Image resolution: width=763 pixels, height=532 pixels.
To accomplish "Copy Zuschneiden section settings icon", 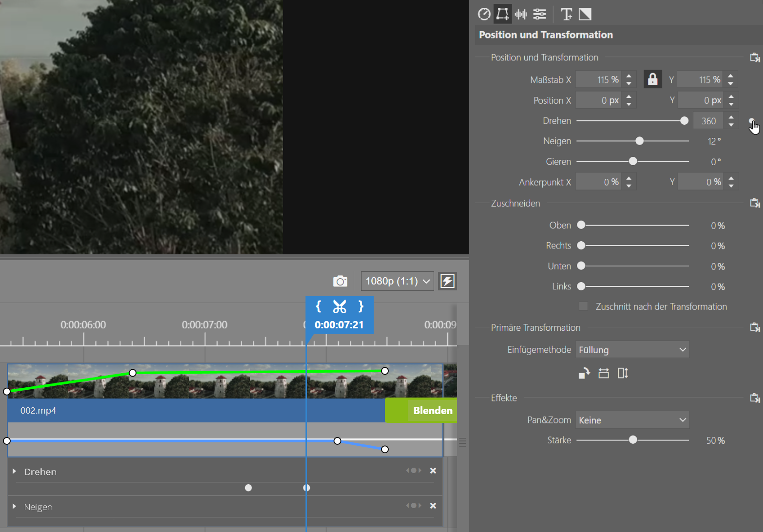I will pyautogui.click(x=755, y=203).
